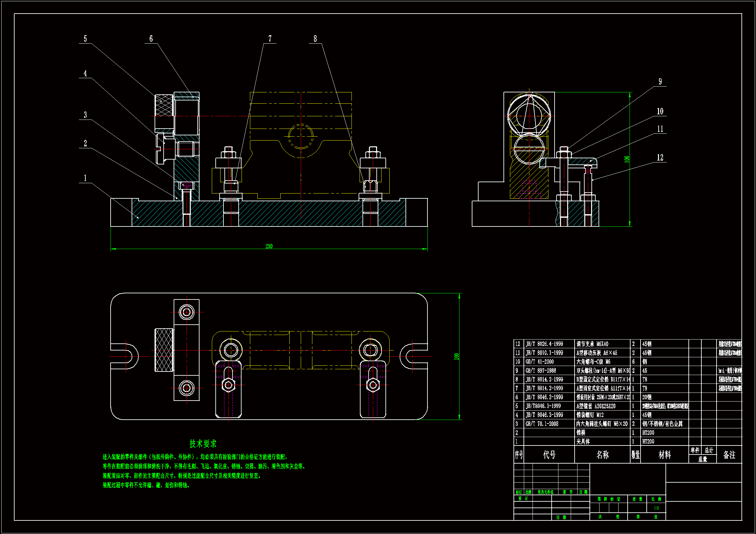This screenshot has width=756, height=534.
Task: Click balloon callout number 6
Action: coord(151,39)
